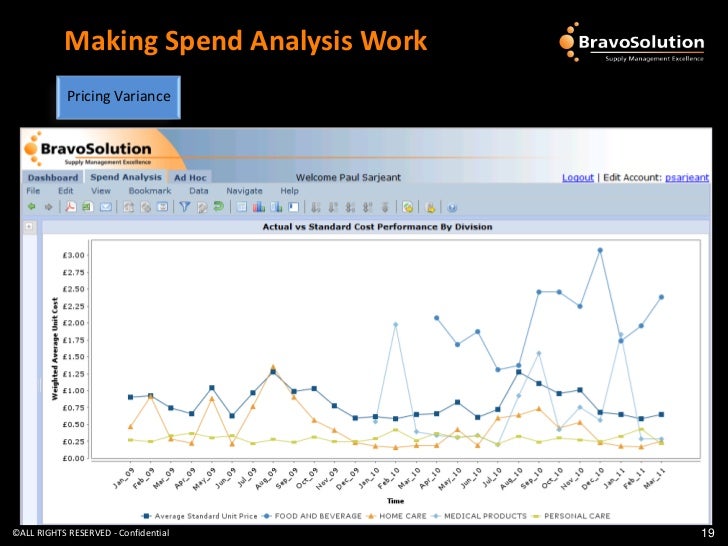Click the Weighted Average Unit Cost axis title
The width and height of the screenshot is (728, 546).
point(55,349)
